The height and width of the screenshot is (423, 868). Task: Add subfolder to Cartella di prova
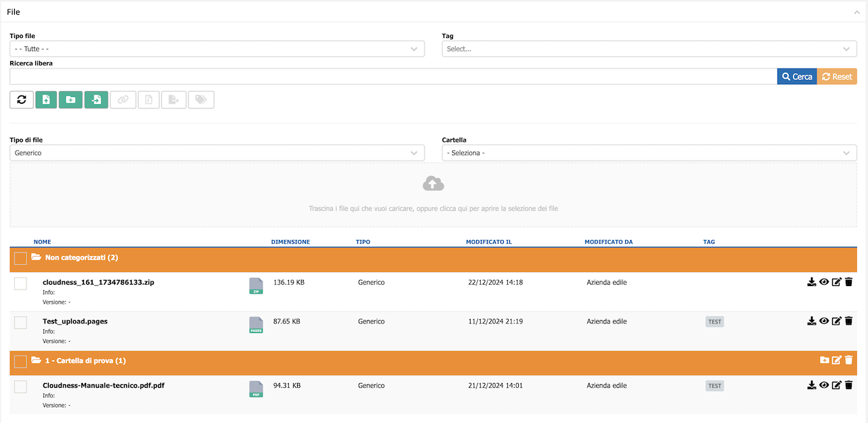point(825,360)
